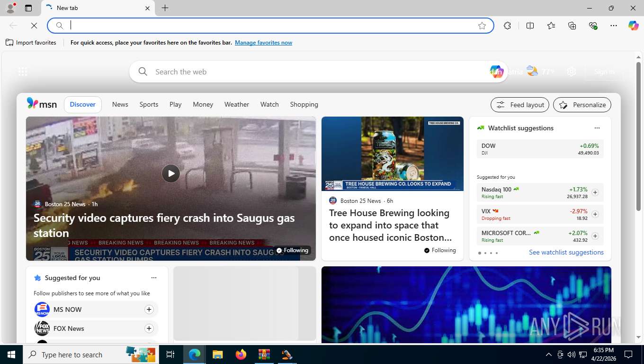Show hidden system tray icons
644x364 pixels.
coord(548,355)
